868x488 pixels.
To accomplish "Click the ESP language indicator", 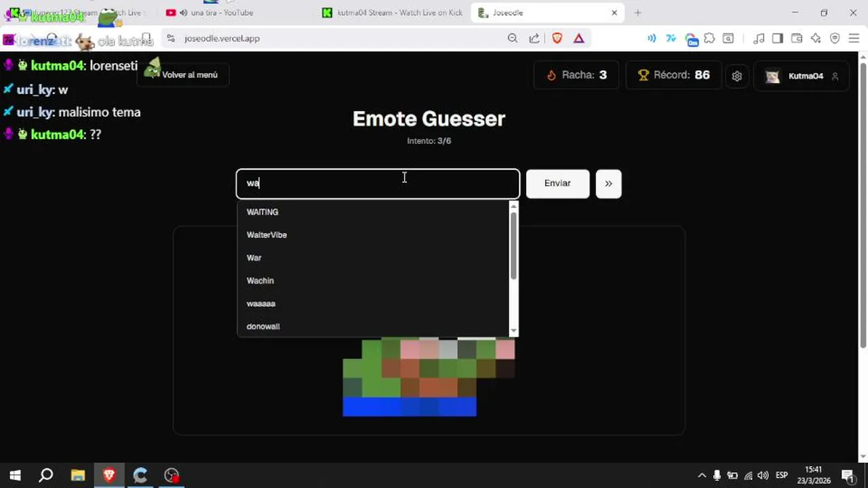I will point(782,475).
